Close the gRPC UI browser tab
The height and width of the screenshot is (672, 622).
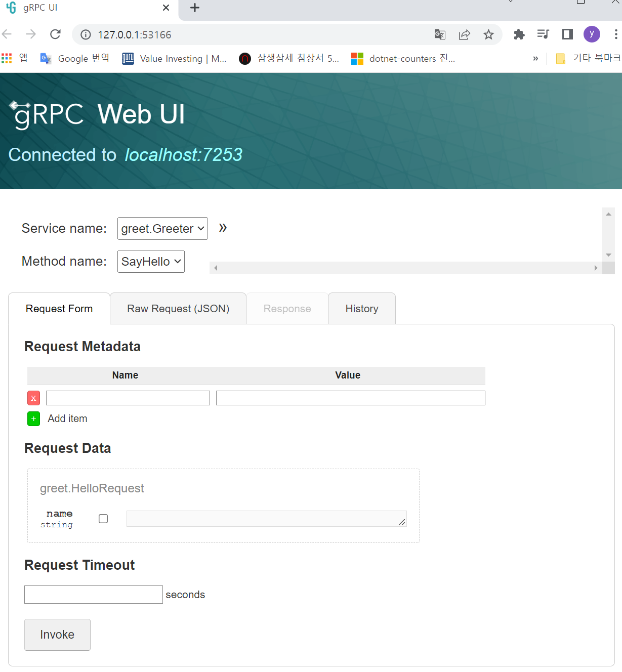point(166,8)
